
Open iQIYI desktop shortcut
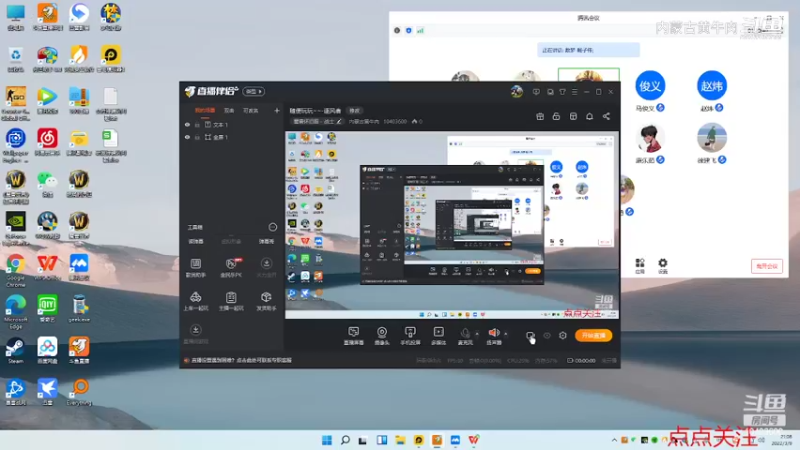(47, 309)
